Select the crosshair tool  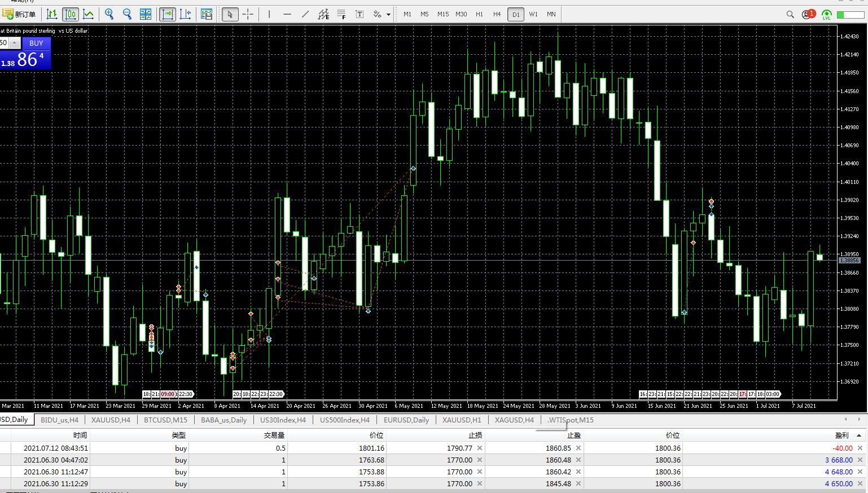coord(248,14)
